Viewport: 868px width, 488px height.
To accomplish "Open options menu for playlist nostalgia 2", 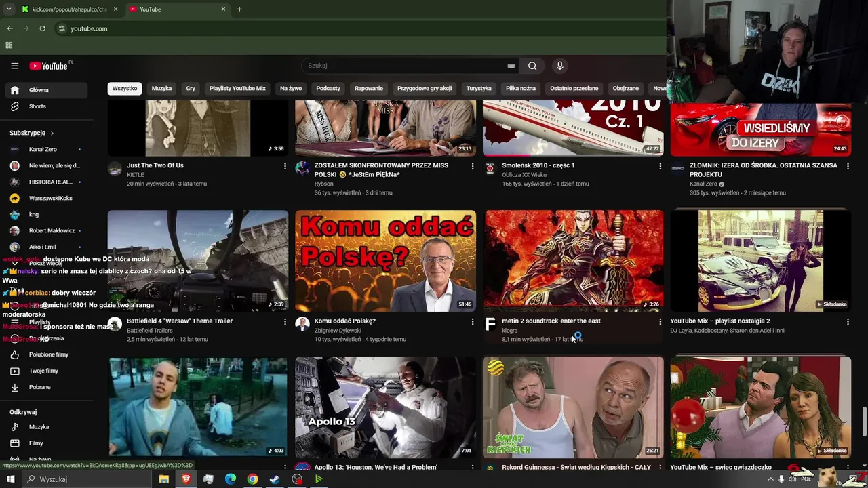I will tap(848, 322).
